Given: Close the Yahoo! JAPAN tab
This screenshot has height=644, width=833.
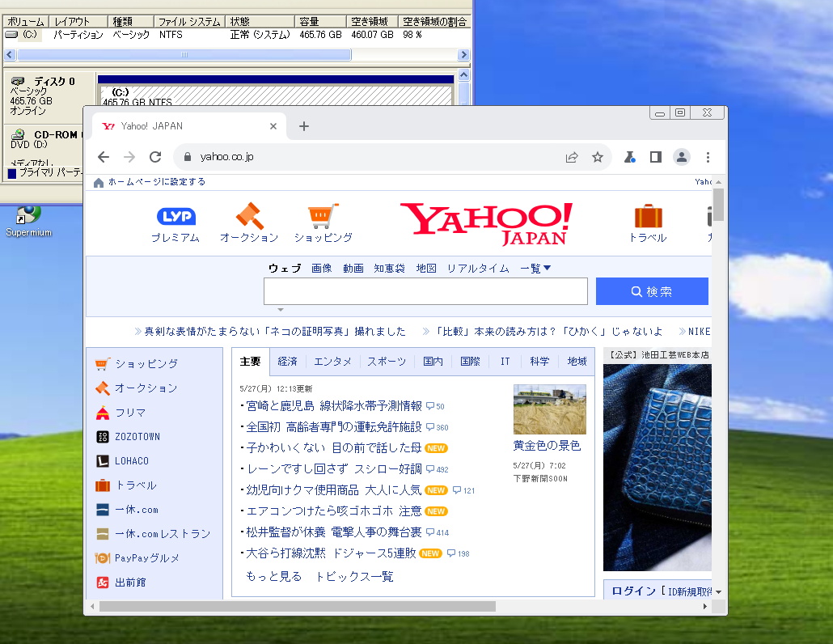Looking at the screenshot, I should [273, 126].
